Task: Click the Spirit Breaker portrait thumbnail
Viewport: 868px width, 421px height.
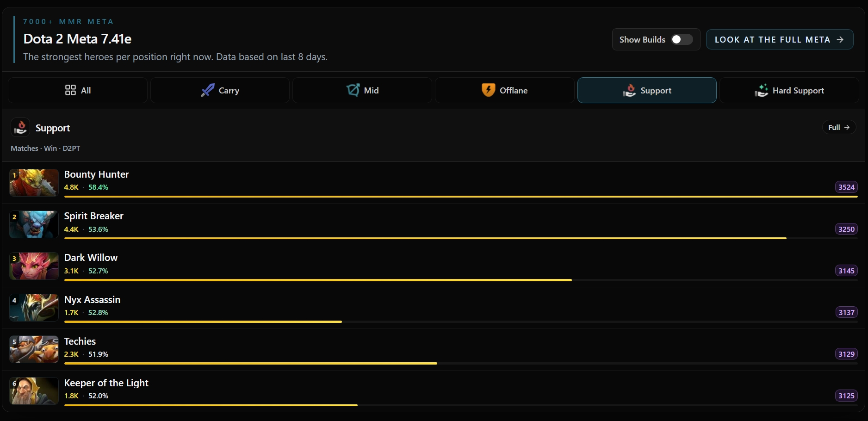Action: pyautogui.click(x=34, y=224)
